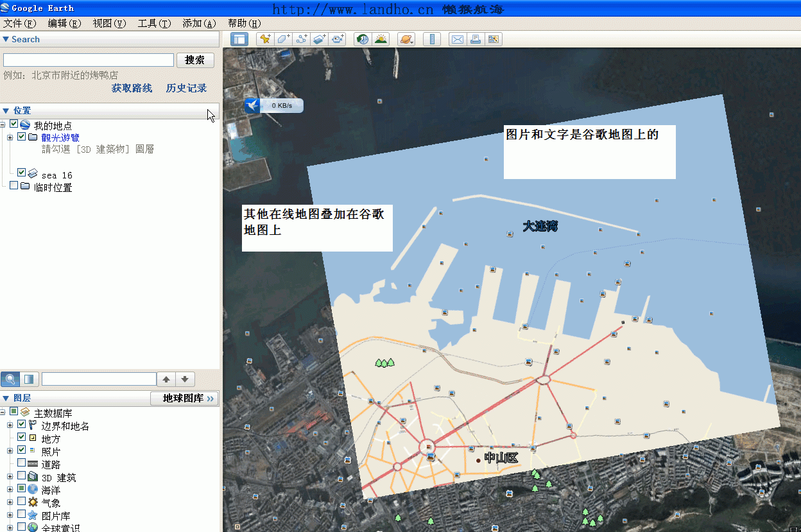Click the 3D 建筑 building icon
Image resolution: width=801 pixels, height=532 pixels.
(33, 477)
